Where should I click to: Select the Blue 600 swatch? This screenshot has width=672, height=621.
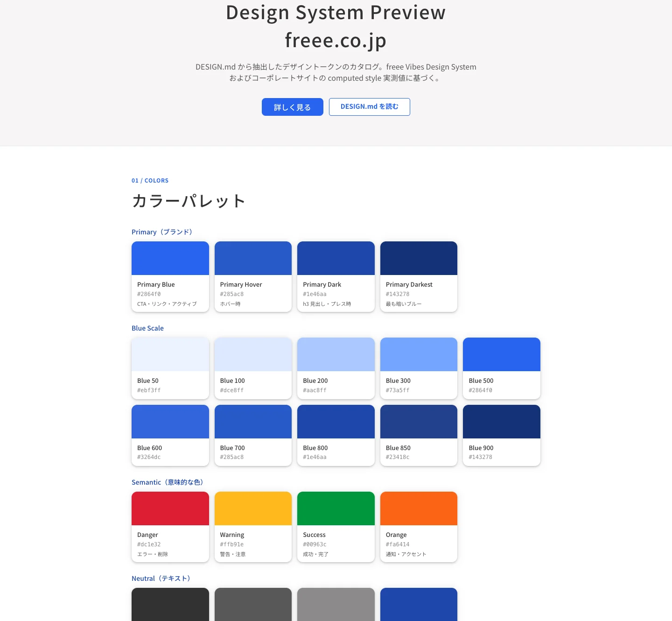[x=170, y=435]
